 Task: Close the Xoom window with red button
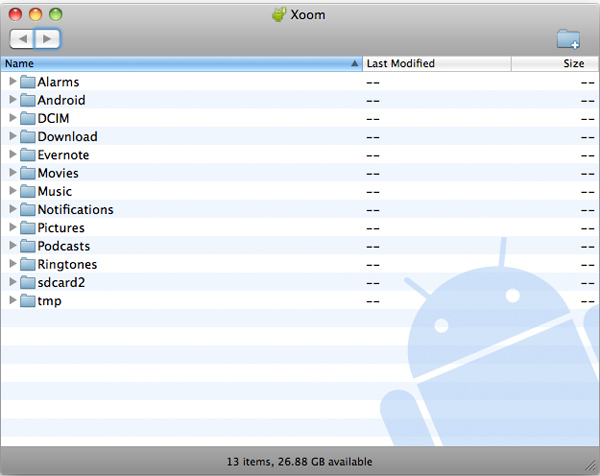16,15
